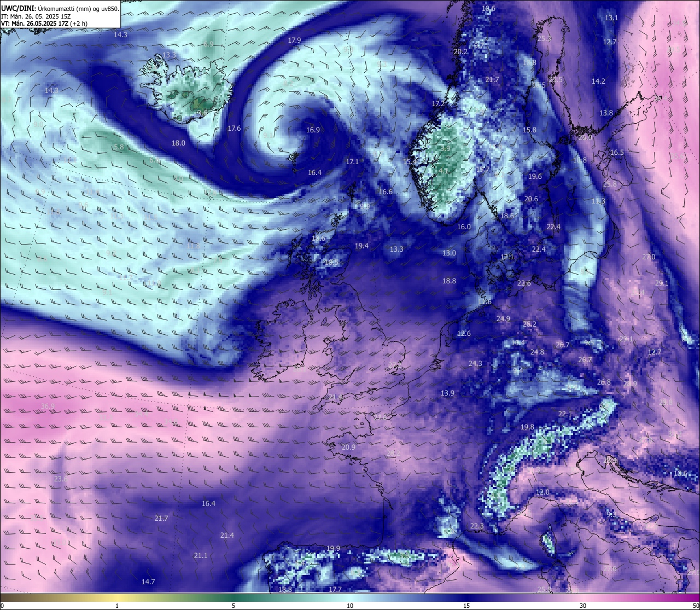This screenshot has height=610, width=700.
Task: Click the 0 label on the color scale
Action: click(x=2, y=606)
